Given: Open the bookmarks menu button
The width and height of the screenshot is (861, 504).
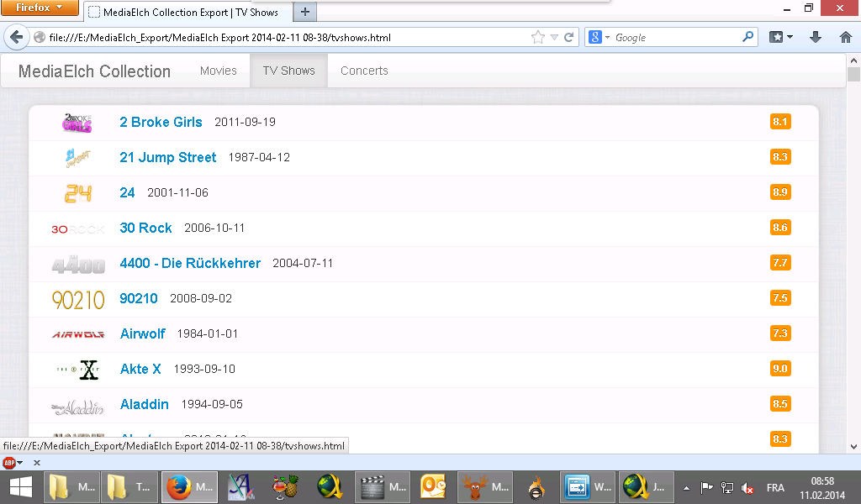Looking at the screenshot, I should tap(781, 37).
